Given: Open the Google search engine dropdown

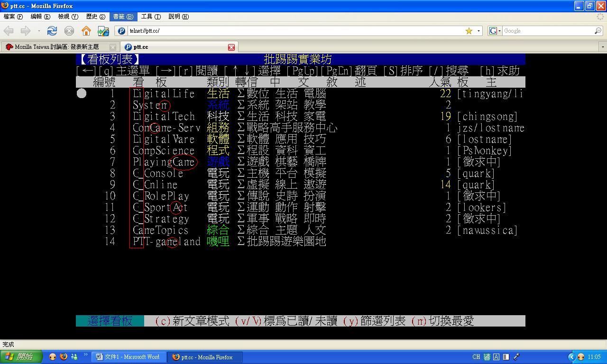Looking at the screenshot, I should pos(495,31).
